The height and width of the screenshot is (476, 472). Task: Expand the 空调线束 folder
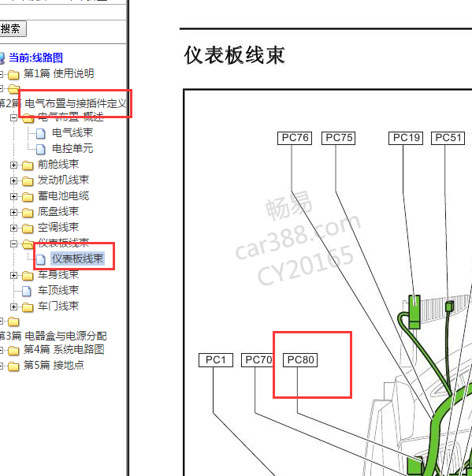pos(13,228)
